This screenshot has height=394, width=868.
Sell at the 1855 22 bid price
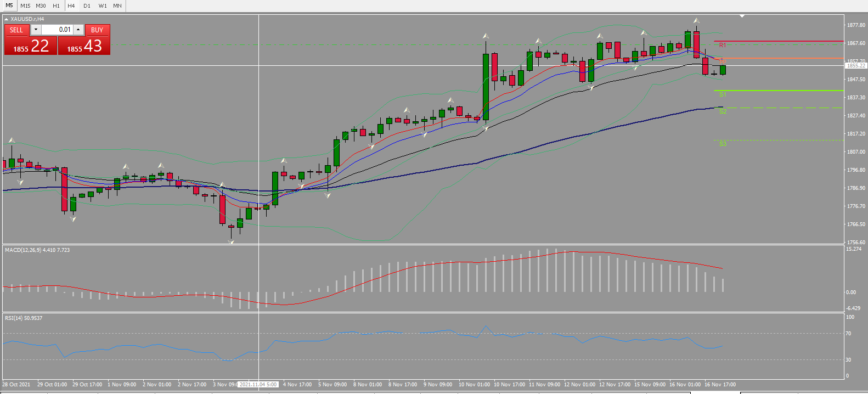click(31, 46)
